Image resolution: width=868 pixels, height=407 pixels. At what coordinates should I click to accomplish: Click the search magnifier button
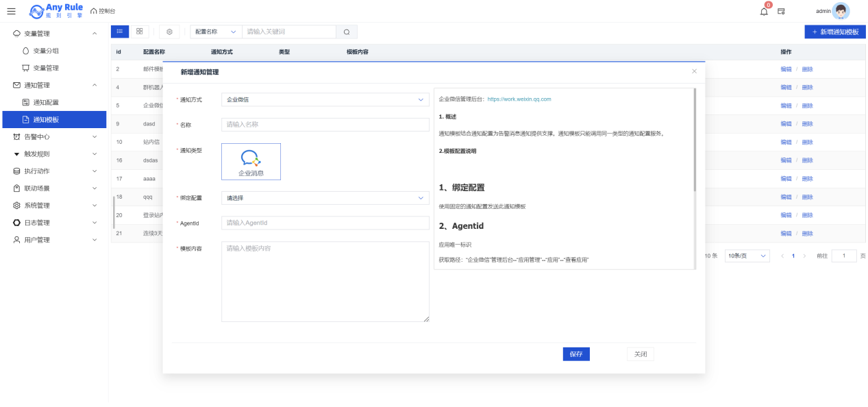(347, 32)
